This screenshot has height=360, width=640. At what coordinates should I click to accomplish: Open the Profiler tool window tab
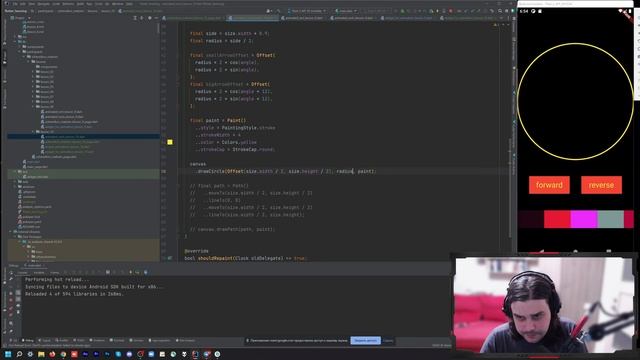click(x=62, y=340)
